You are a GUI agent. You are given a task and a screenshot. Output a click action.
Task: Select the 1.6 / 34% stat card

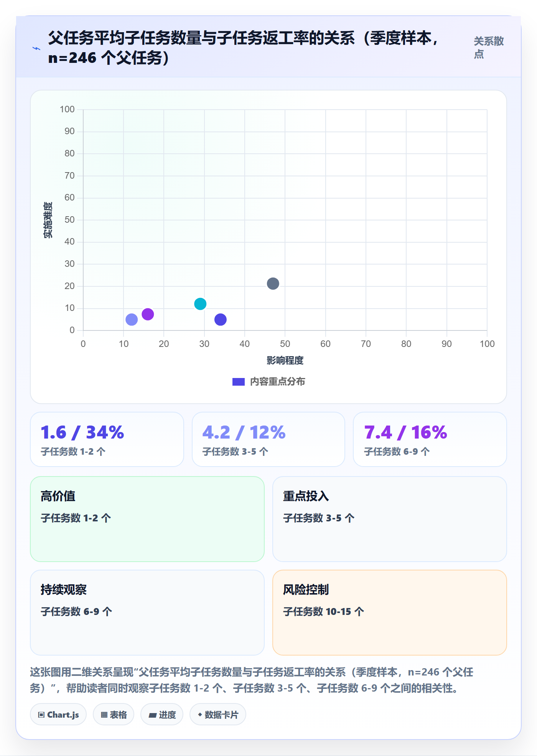point(107,439)
